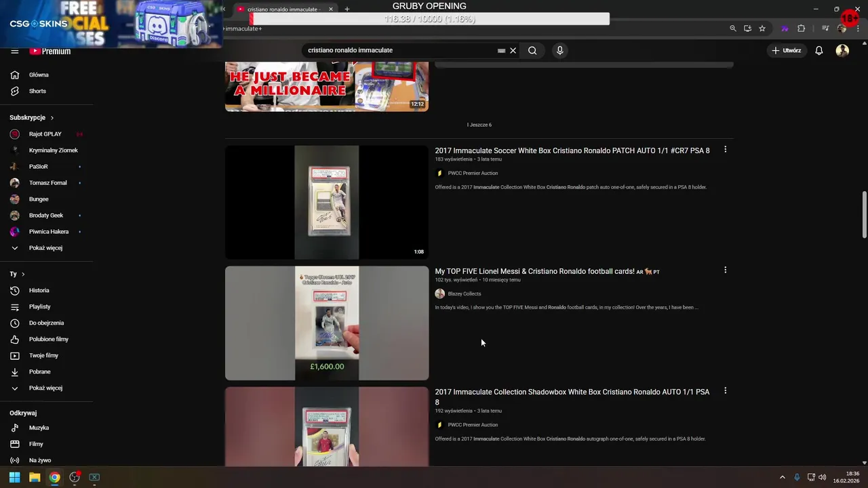Click the GRUBY OPENING progress bar

pyautogui.click(x=430, y=19)
